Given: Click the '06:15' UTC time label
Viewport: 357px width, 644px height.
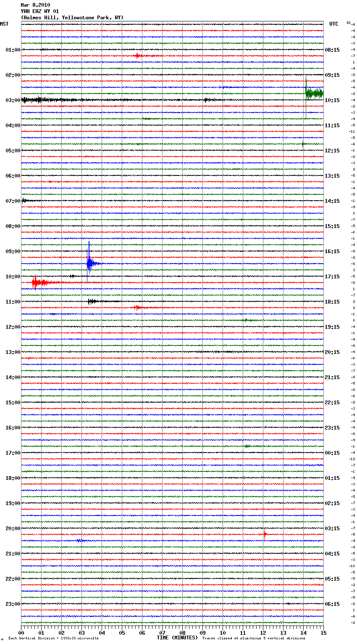Looking at the screenshot, I should (x=332, y=604).
